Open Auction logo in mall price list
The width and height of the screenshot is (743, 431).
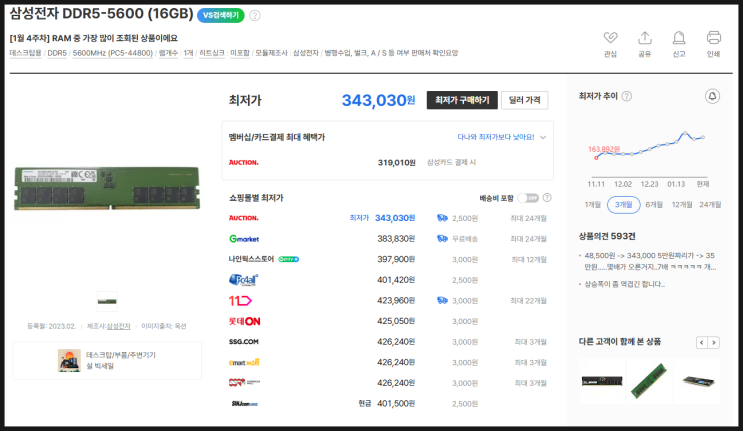(x=244, y=218)
